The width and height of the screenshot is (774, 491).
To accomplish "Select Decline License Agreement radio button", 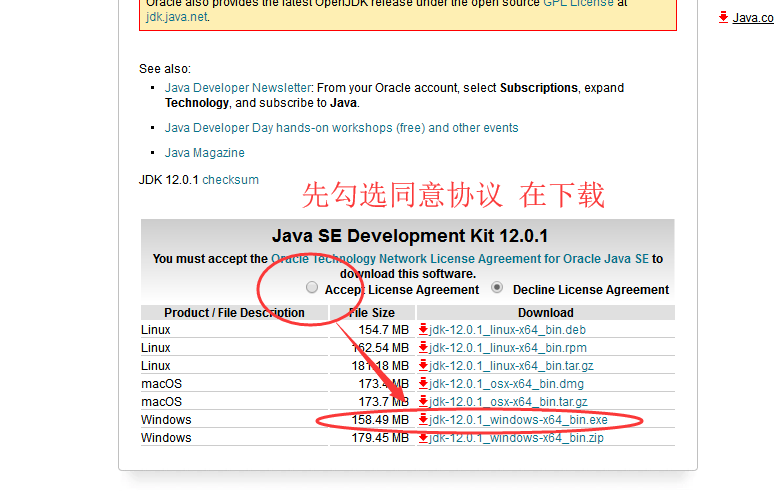I will coord(497,287).
